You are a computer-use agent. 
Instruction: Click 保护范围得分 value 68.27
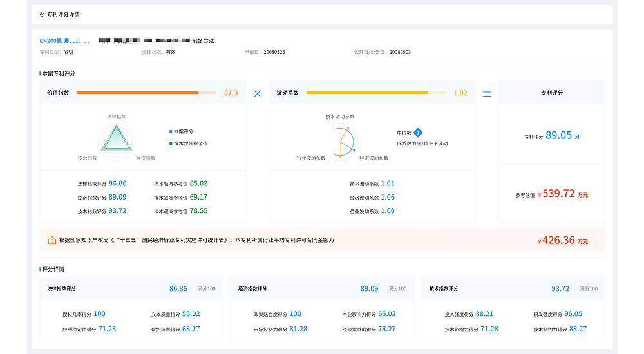[191, 330]
